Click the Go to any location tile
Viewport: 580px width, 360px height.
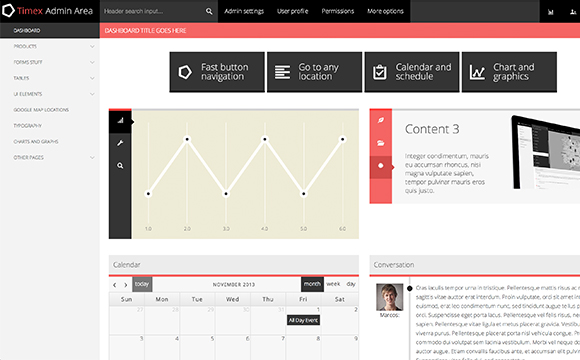click(314, 72)
